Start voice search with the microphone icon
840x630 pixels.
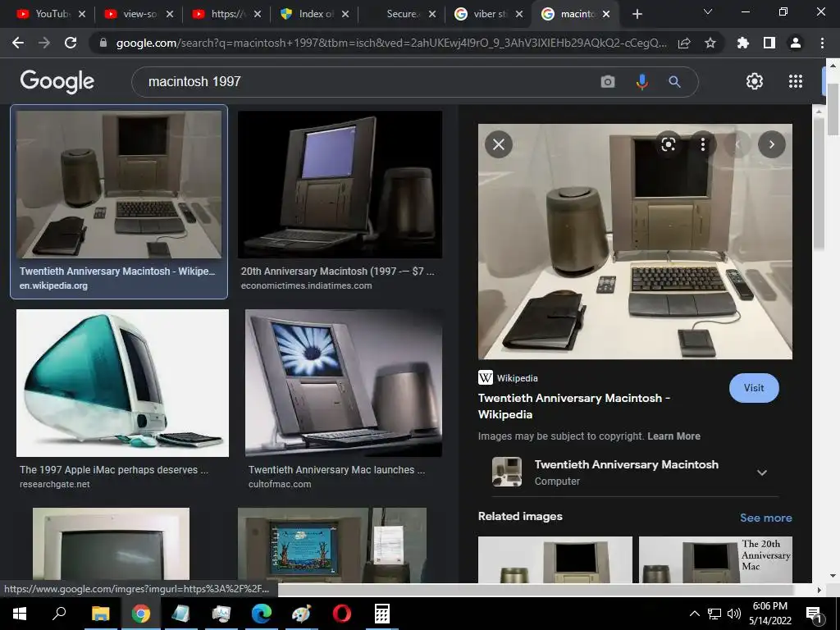[x=641, y=81]
